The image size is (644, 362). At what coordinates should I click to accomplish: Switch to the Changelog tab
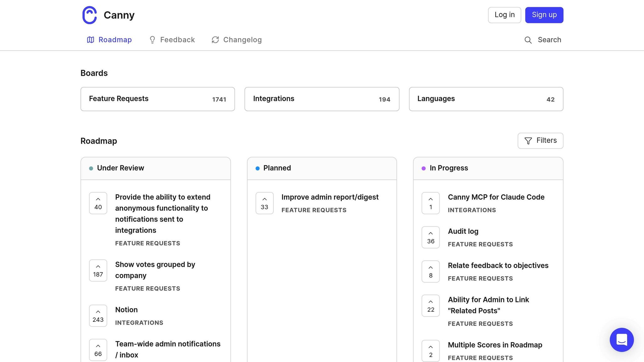pos(237,40)
